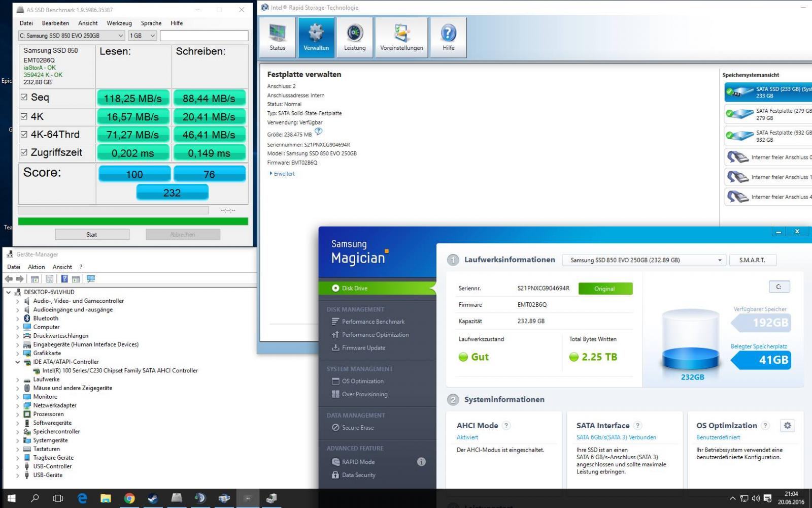The image size is (812, 508).
Task: Click the Back arrow in Geräte-Manager toolbar
Action: click(x=9, y=279)
